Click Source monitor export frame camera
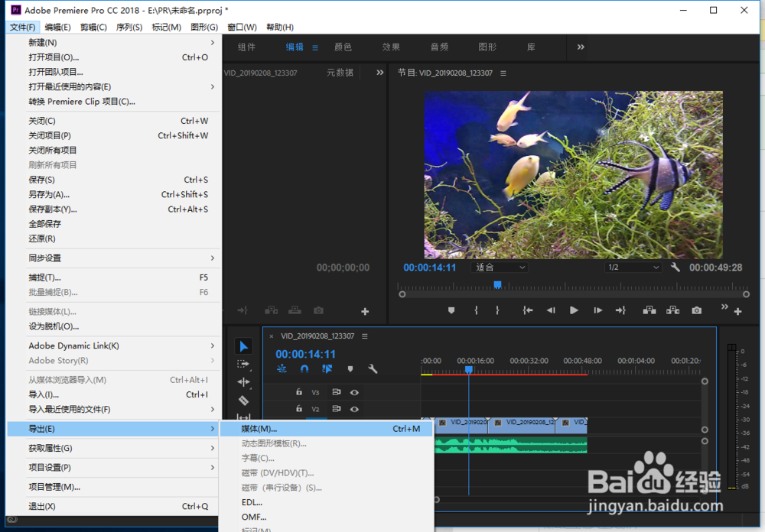This screenshot has height=532, width=765. (318, 310)
